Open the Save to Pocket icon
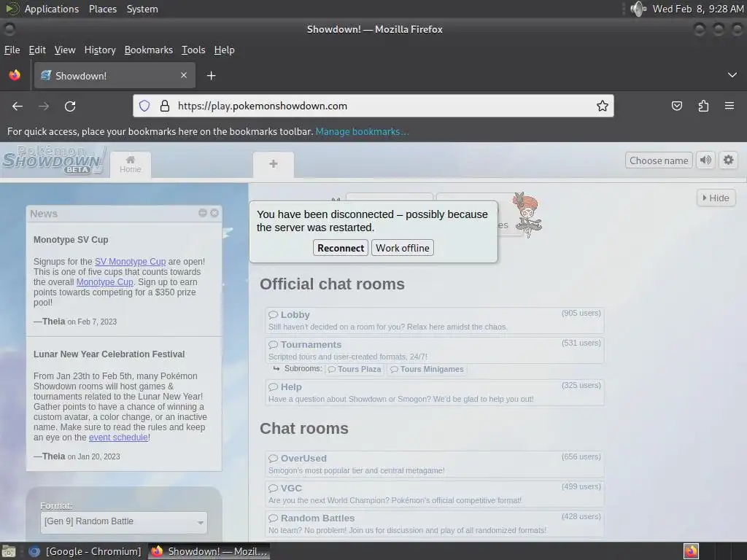The image size is (747, 560). (676, 106)
